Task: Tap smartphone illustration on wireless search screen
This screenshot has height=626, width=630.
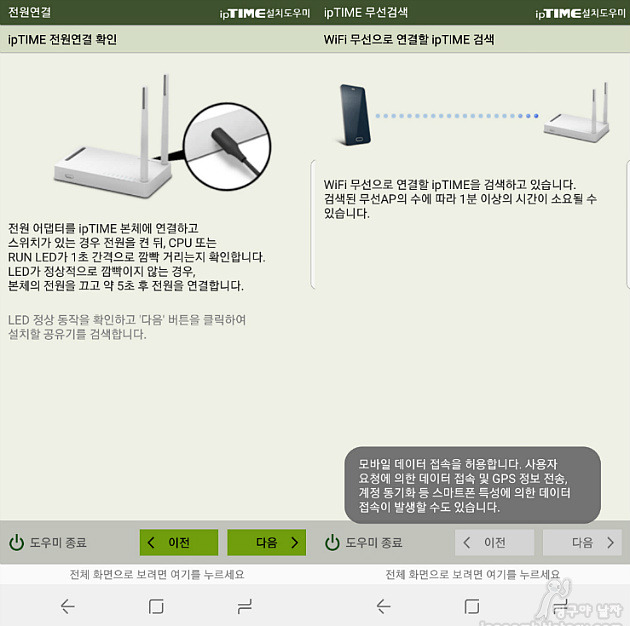Action: (355, 115)
